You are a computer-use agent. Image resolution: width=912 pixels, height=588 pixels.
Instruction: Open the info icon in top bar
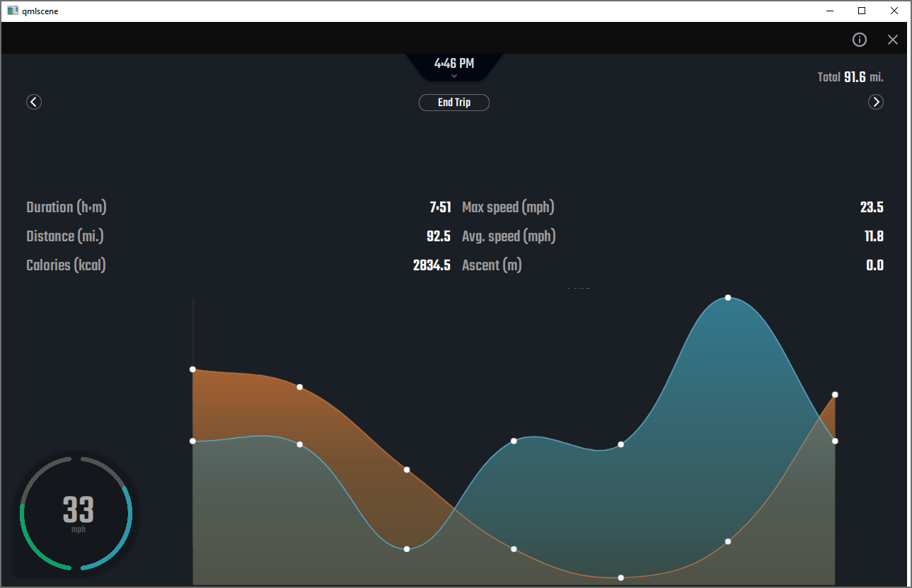(x=860, y=40)
